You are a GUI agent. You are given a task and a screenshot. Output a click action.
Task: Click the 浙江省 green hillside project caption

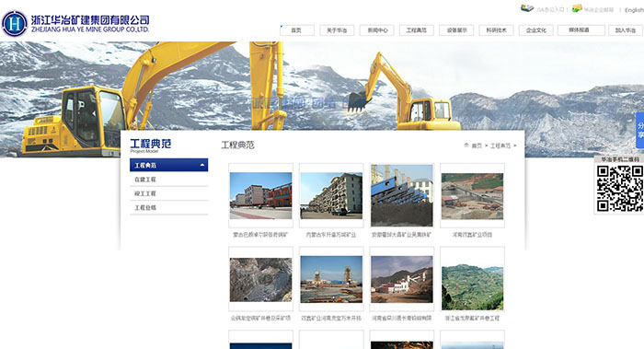coord(472,319)
